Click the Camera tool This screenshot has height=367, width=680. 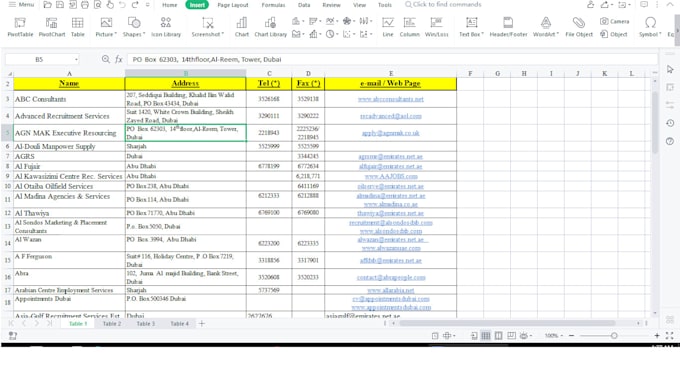pyautogui.click(x=615, y=21)
